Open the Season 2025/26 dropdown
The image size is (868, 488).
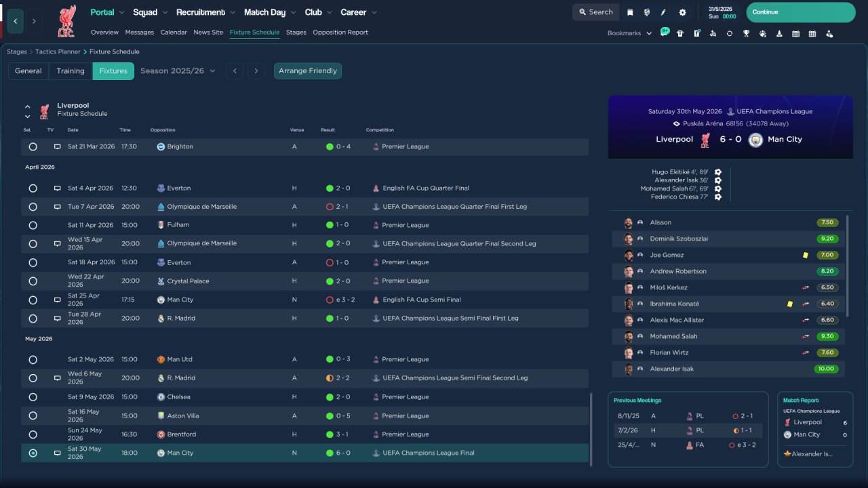click(178, 70)
